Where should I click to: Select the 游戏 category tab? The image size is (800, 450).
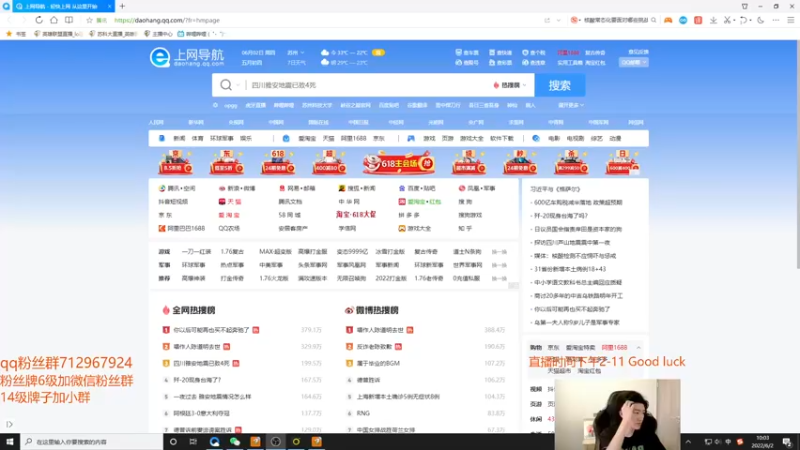[x=429, y=138]
